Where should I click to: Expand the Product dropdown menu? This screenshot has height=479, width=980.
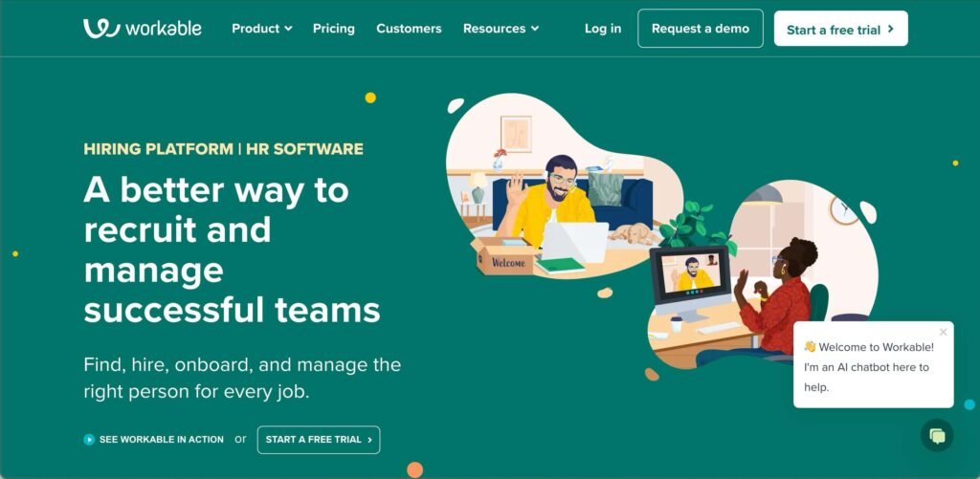tap(262, 29)
